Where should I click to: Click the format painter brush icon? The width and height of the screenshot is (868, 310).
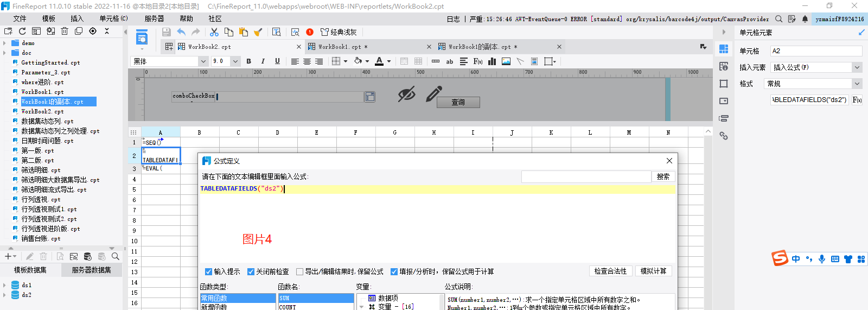[258, 32]
